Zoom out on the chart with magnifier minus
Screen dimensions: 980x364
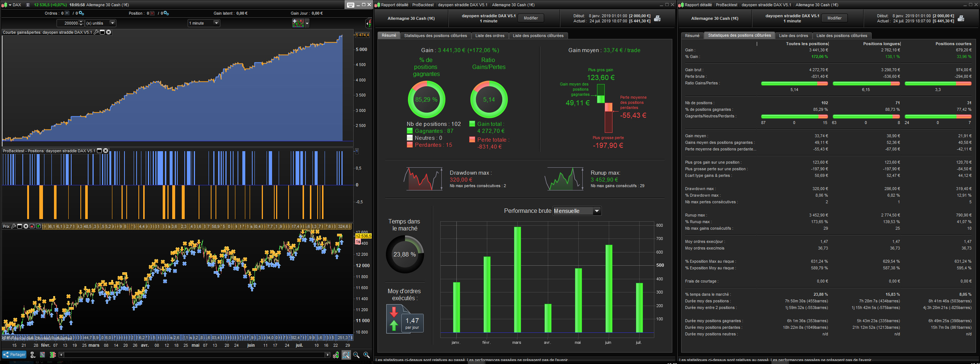click(356, 354)
